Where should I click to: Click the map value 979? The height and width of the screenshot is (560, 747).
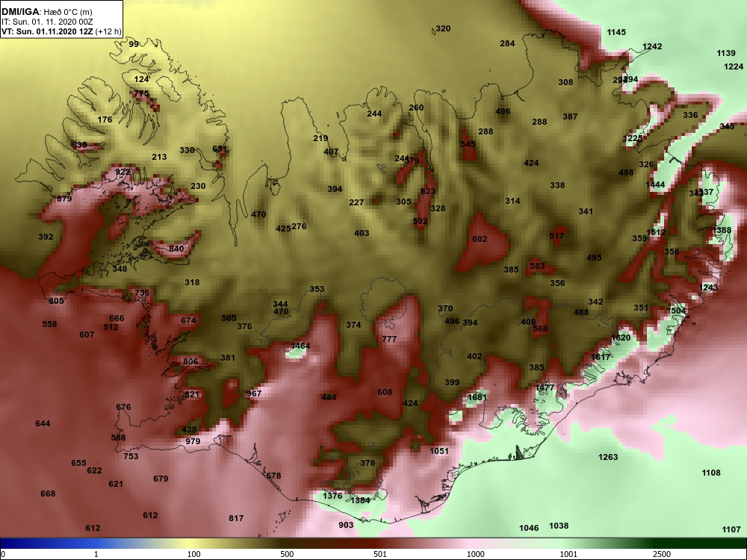(x=193, y=441)
